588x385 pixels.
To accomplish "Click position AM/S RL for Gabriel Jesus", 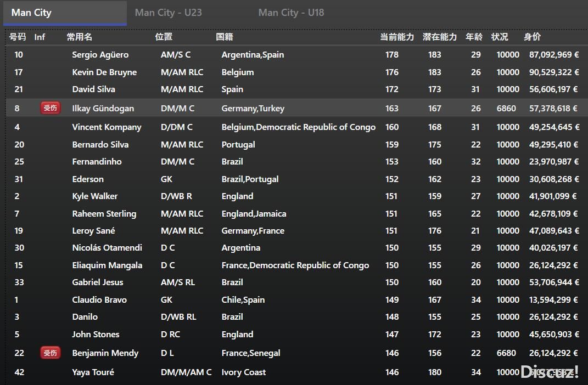I will point(178,282).
